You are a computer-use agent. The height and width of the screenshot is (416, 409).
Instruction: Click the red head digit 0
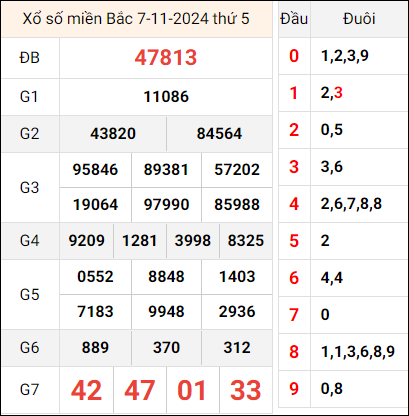click(x=294, y=56)
